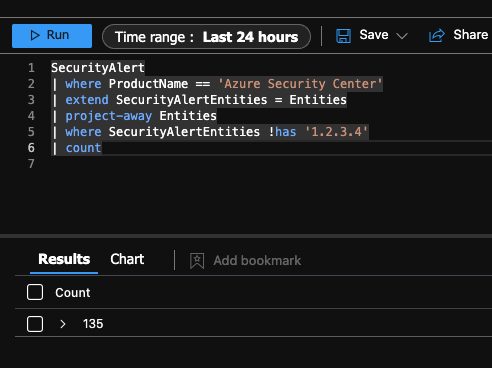The height and width of the screenshot is (368, 492).
Task: Switch to the Chart tab
Action: click(x=127, y=259)
